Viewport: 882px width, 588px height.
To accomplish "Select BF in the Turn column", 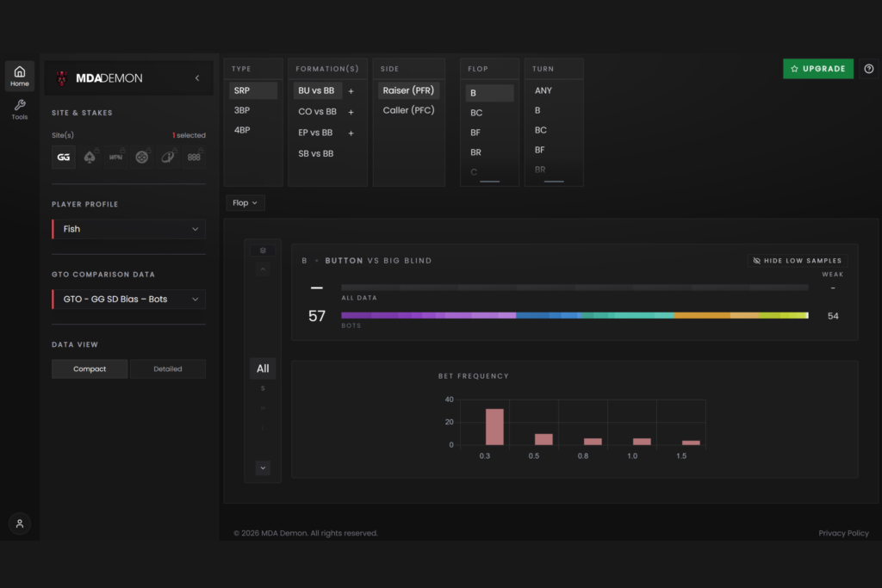I will (x=554, y=150).
